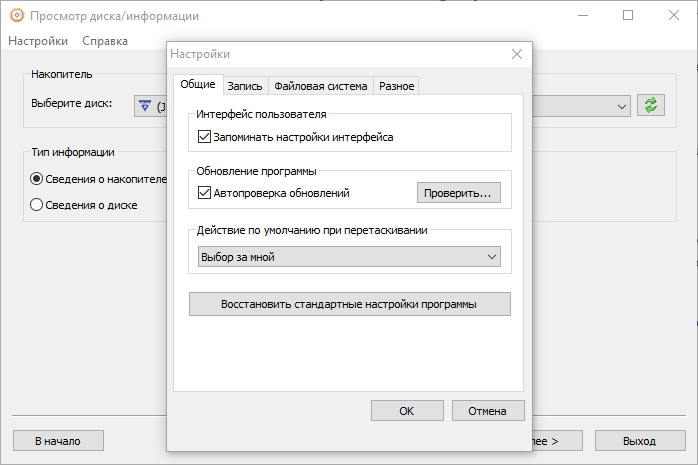The width and height of the screenshot is (698, 465).
Task: Toggle Запоминать настройки интерфейса checkbox
Action: point(205,137)
